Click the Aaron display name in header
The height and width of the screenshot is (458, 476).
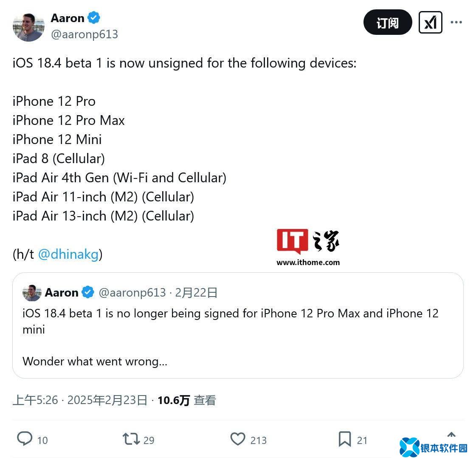(x=68, y=18)
